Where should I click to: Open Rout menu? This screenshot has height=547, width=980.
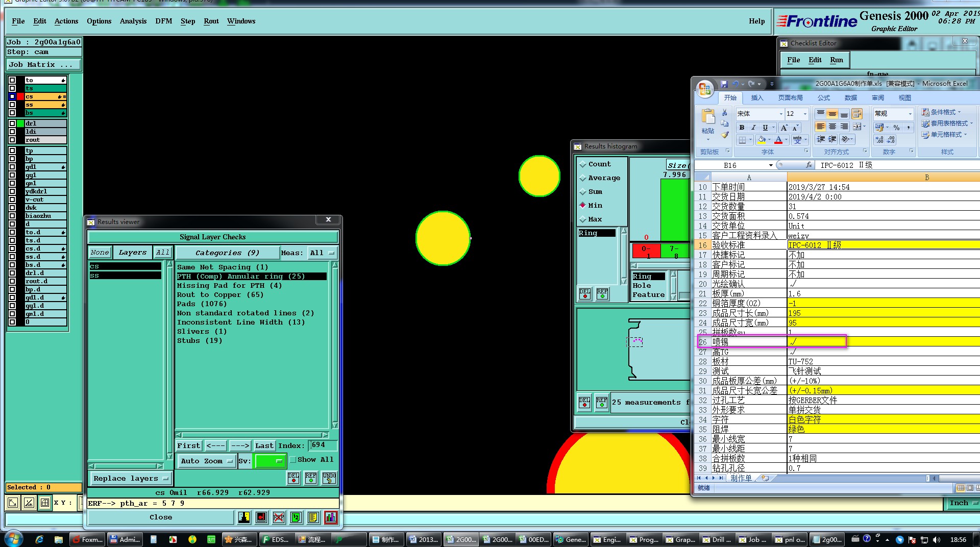tap(211, 21)
